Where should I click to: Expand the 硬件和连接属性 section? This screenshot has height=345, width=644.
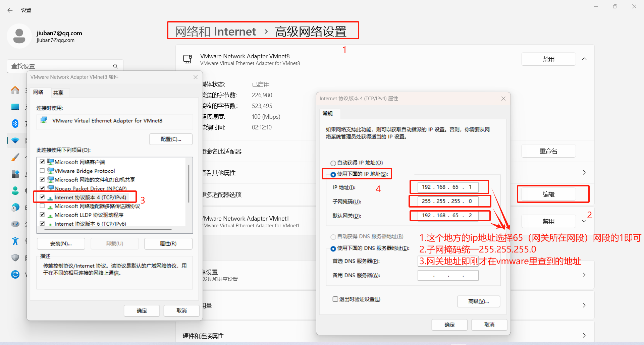(x=584, y=335)
